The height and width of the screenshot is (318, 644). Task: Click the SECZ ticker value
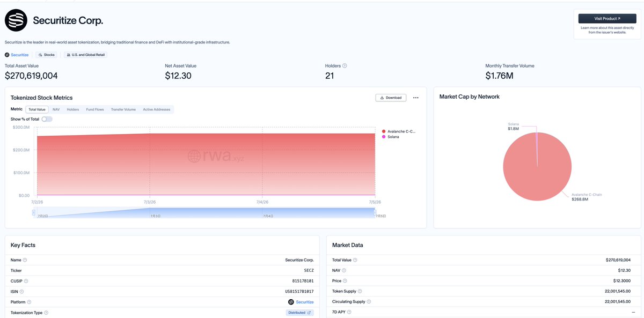point(309,270)
